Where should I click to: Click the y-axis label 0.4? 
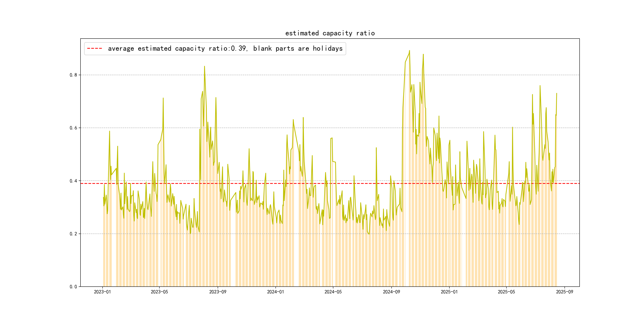click(x=73, y=181)
